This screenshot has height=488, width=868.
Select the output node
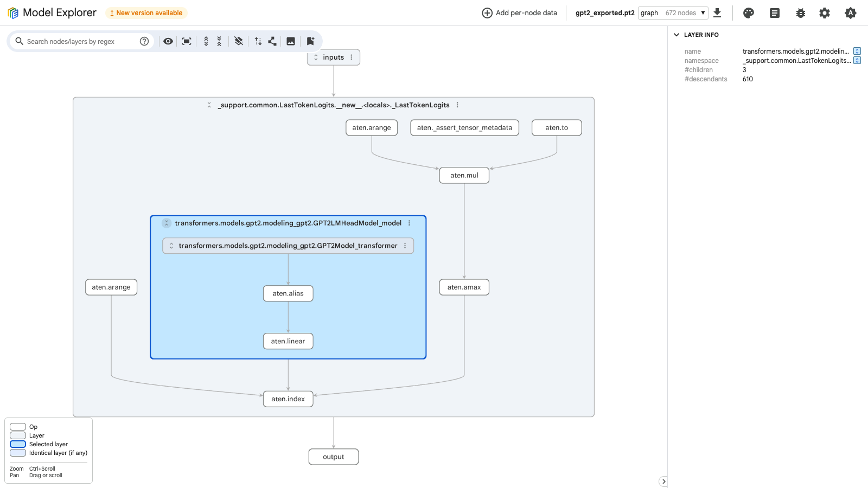pyautogui.click(x=334, y=457)
